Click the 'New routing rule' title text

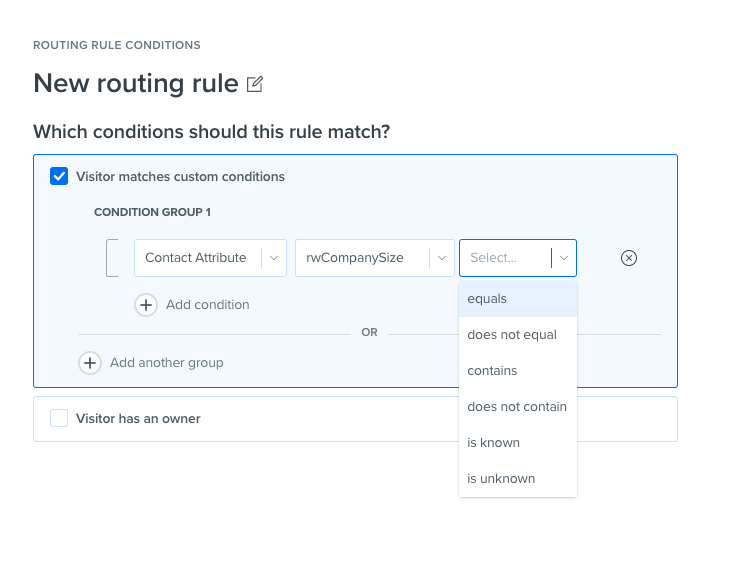[x=135, y=83]
